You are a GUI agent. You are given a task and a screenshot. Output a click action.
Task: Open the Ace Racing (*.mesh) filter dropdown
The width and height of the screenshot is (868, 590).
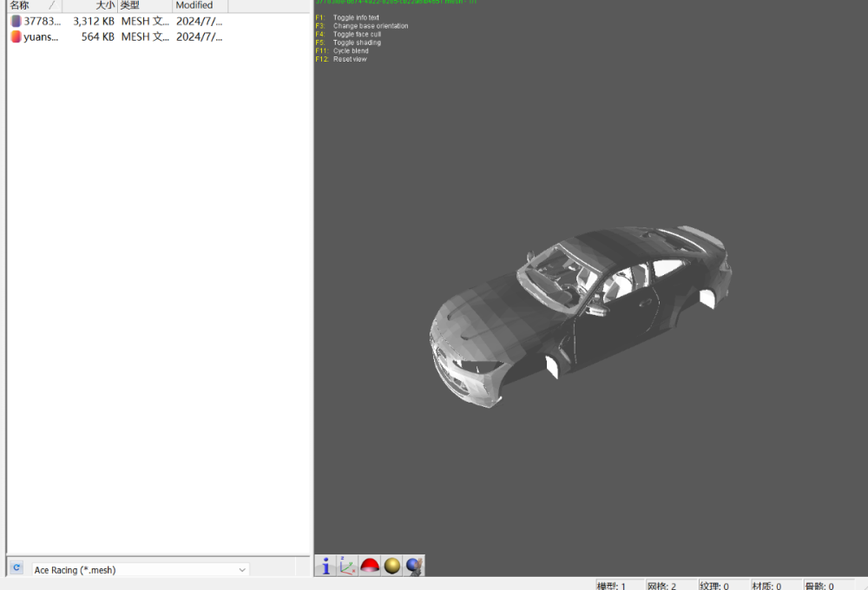point(140,570)
